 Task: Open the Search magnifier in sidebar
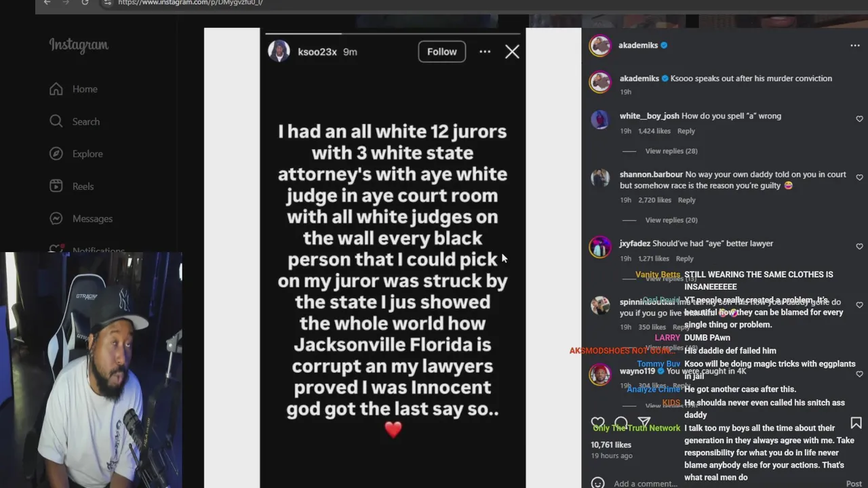click(56, 121)
